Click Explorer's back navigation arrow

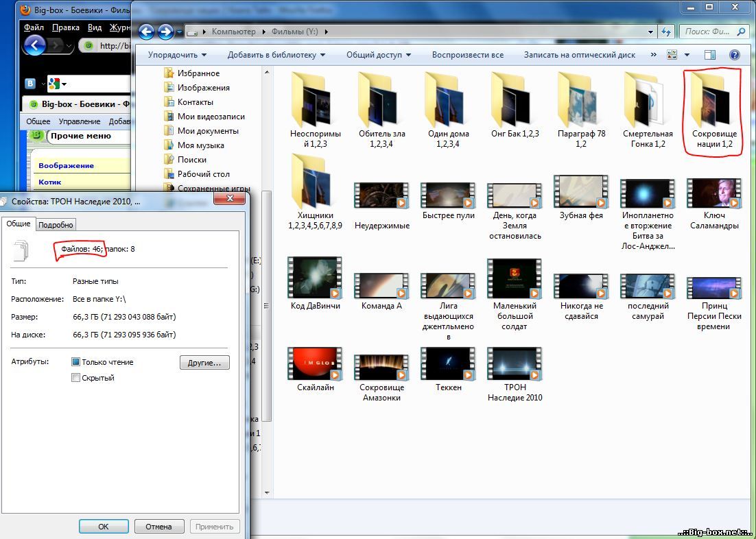pos(147,32)
